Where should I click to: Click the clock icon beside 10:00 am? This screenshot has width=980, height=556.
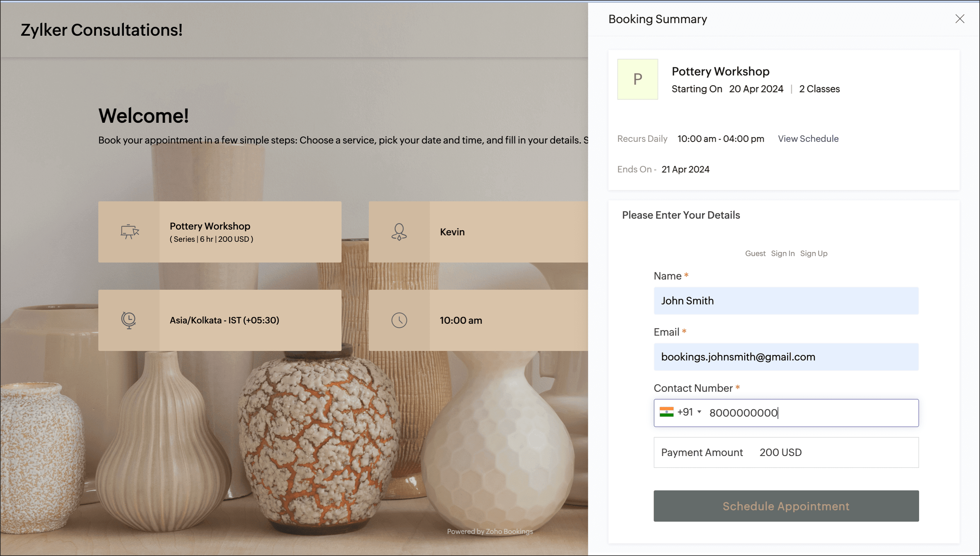point(399,320)
